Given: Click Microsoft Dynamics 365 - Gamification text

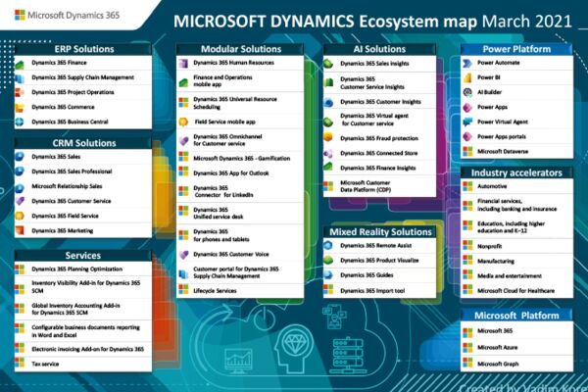Looking at the screenshot, I should pyautogui.click(x=241, y=159).
